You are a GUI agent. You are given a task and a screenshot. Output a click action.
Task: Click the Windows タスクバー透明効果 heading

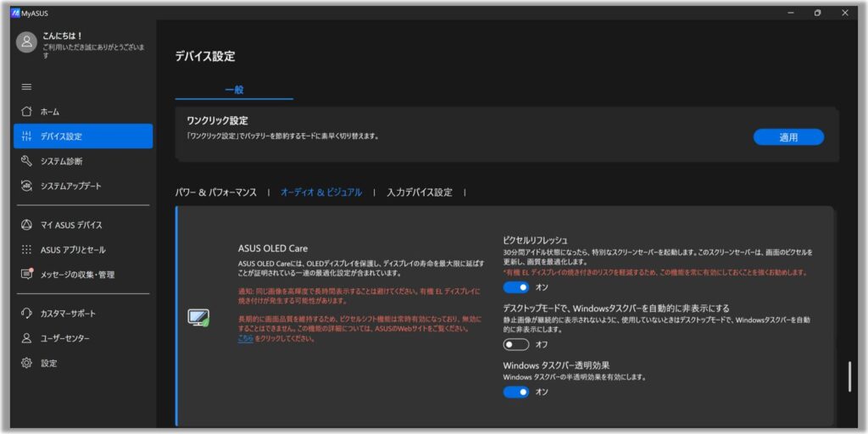click(x=556, y=365)
